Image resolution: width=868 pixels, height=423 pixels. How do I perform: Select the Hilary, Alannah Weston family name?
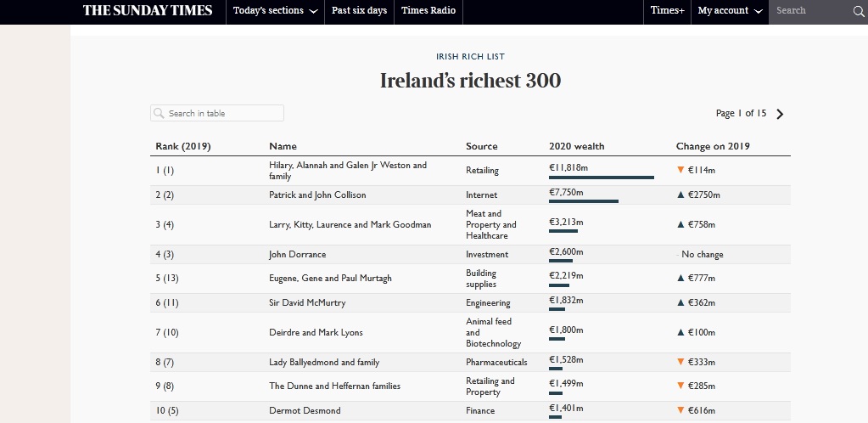coord(348,171)
